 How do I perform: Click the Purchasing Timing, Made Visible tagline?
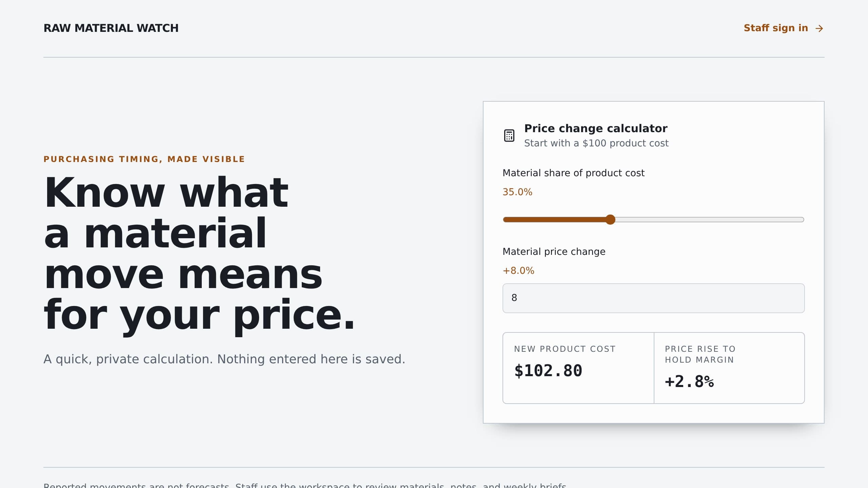144,159
